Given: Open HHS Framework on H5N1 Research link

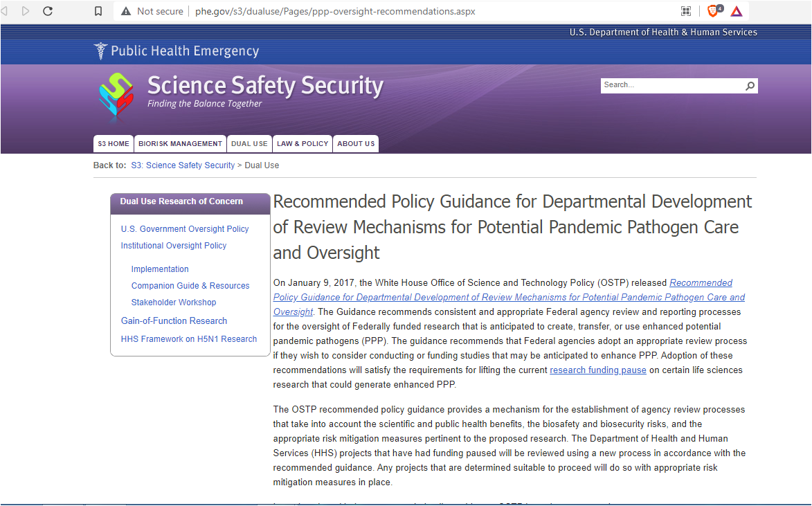Looking at the screenshot, I should [x=189, y=339].
